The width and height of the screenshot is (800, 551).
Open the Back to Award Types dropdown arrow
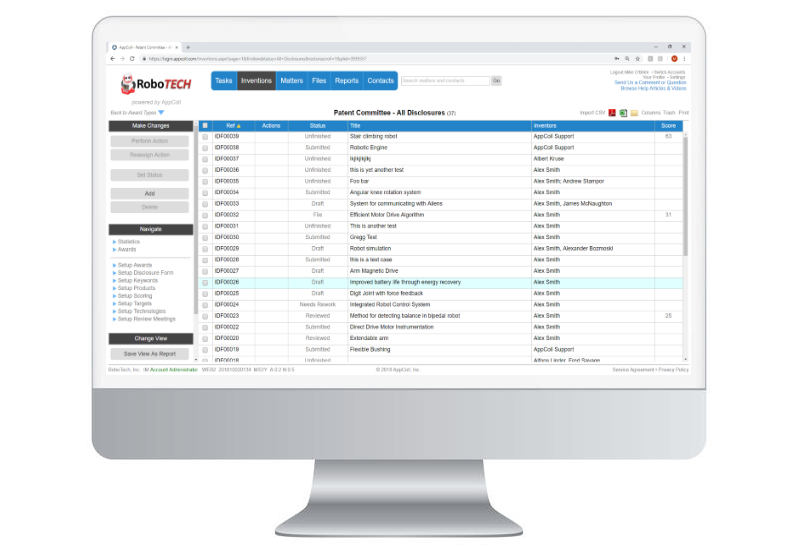(161, 113)
